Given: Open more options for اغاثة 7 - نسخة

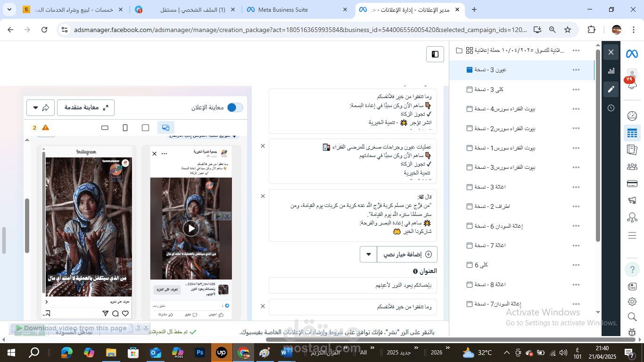Looking at the screenshot, I should pyautogui.click(x=576, y=246).
